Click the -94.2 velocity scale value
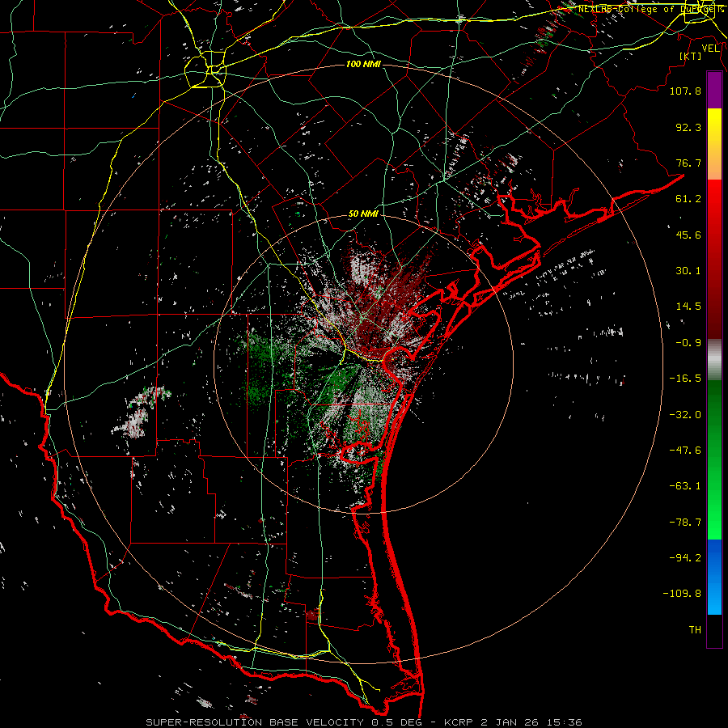Viewport: 728px width, 728px height. (685, 558)
